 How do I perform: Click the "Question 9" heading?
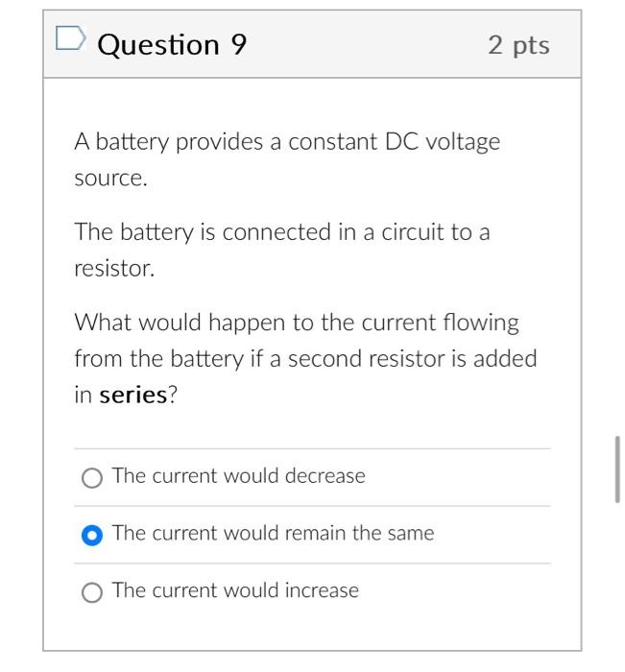172,44
